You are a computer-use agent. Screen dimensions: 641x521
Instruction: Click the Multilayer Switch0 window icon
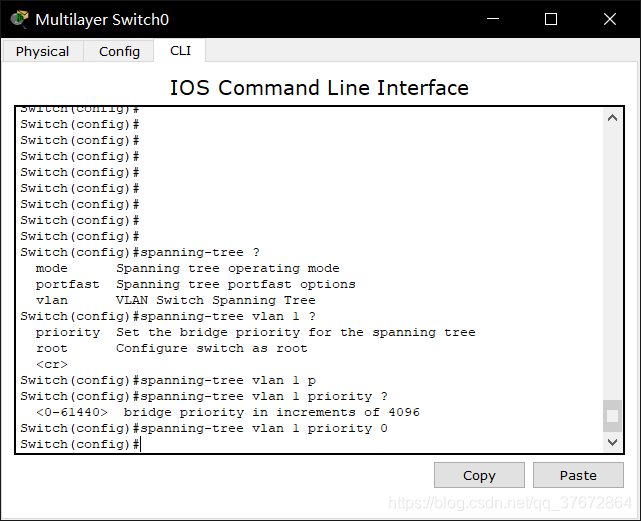click(x=19, y=19)
